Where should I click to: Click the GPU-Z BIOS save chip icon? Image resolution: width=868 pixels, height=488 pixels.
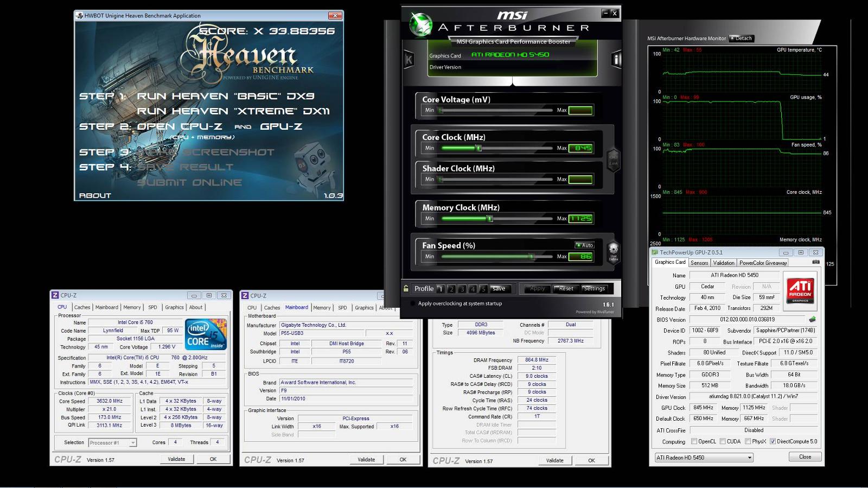pyautogui.click(x=812, y=319)
